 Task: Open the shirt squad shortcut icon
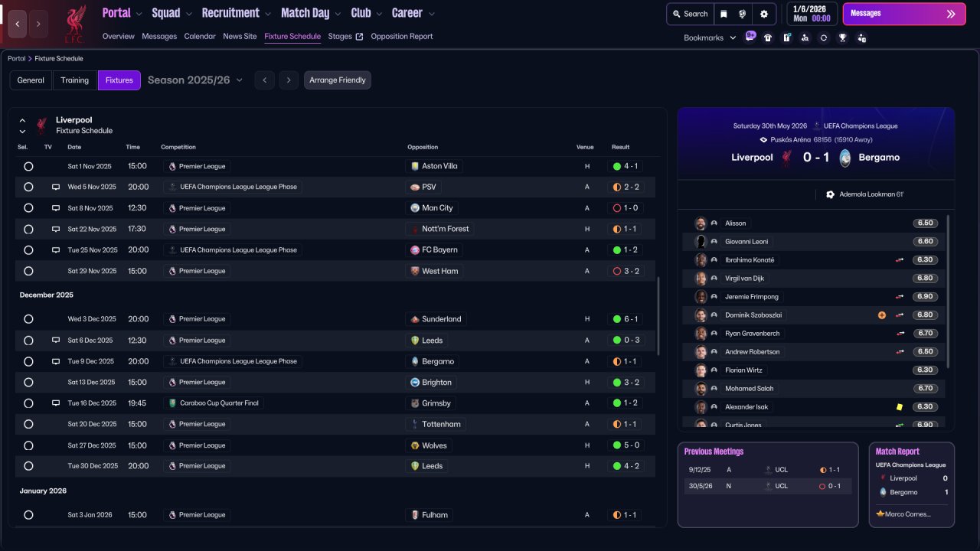[768, 37]
